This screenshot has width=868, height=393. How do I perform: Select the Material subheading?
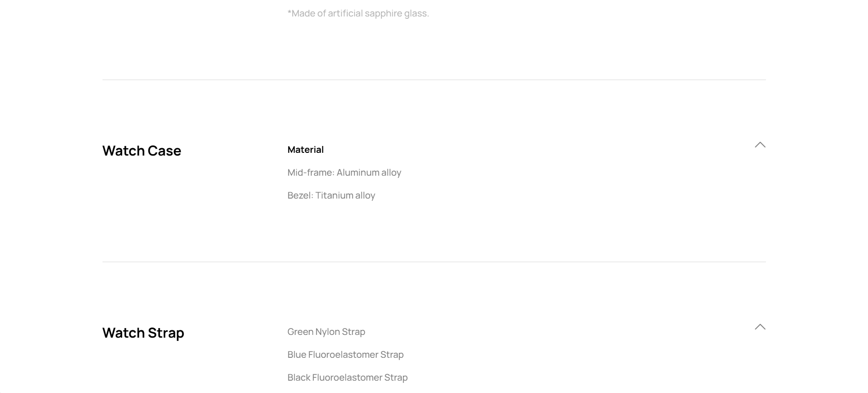pos(306,150)
